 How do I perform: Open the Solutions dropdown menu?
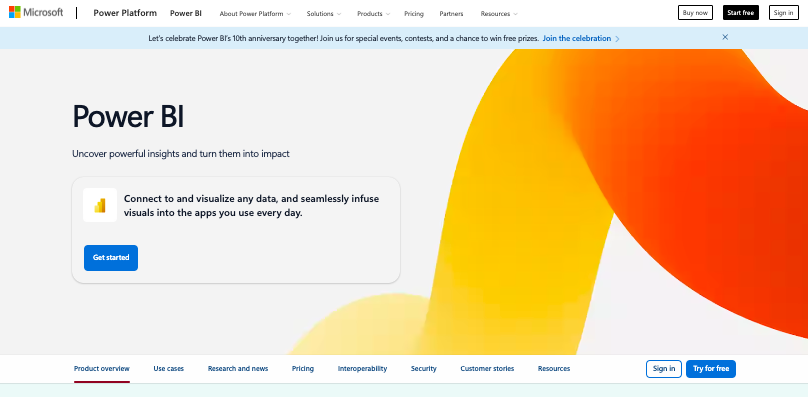tap(324, 14)
